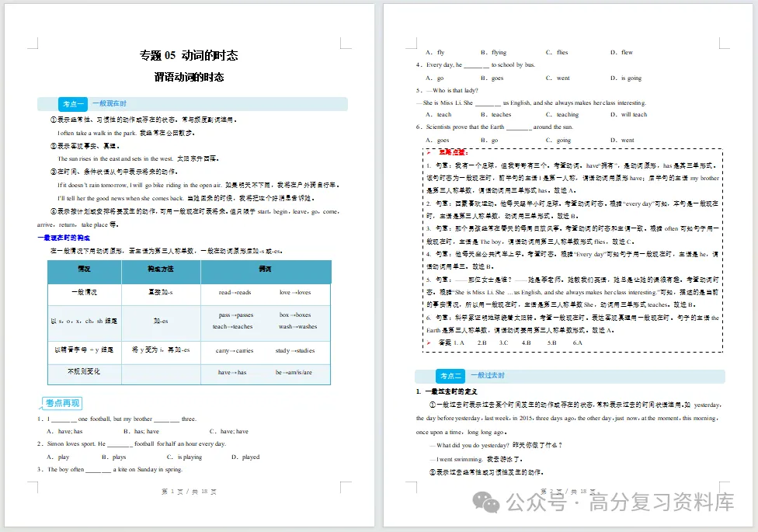Click example have→has in table
The height and width of the screenshot is (532, 758).
click(232, 373)
